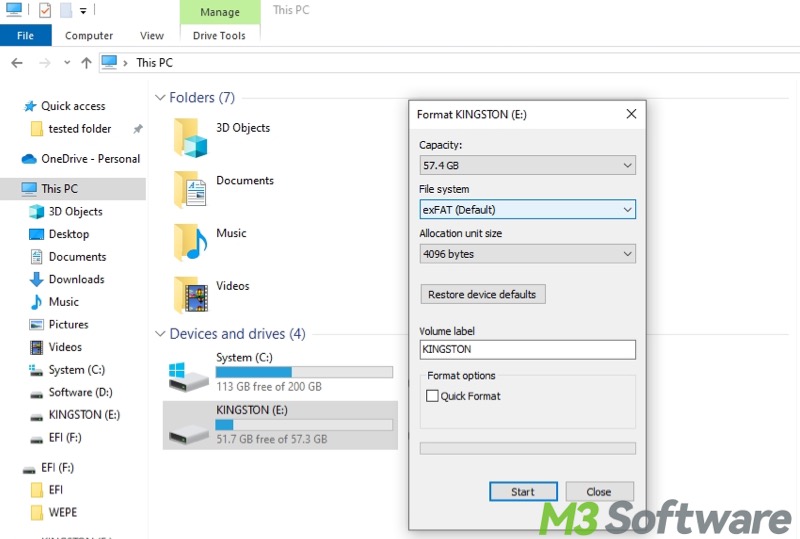Image resolution: width=800 pixels, height=539 pixels.
Task: Select the indented EFI (F:) under This PC
Action: pyautogui.click(x=65, y=437)
